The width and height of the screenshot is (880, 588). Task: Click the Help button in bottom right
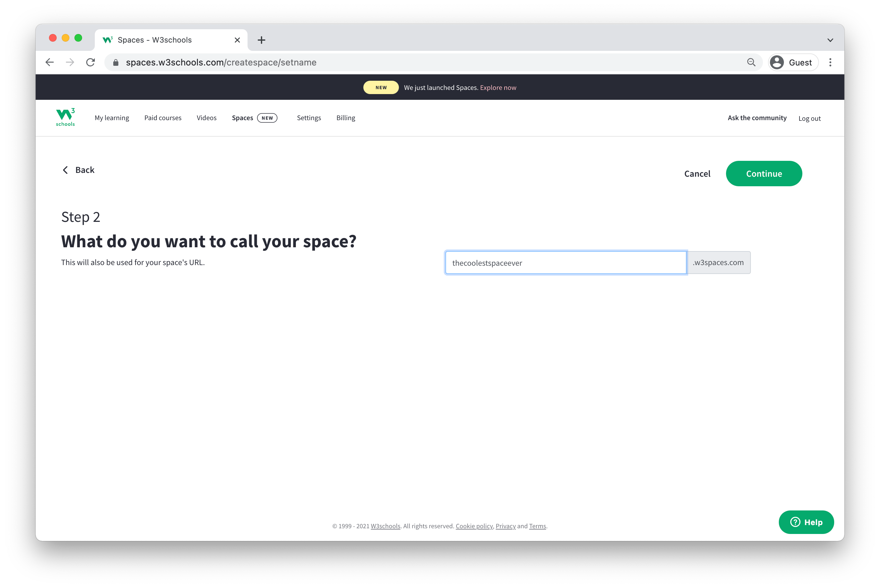[807, 522]
